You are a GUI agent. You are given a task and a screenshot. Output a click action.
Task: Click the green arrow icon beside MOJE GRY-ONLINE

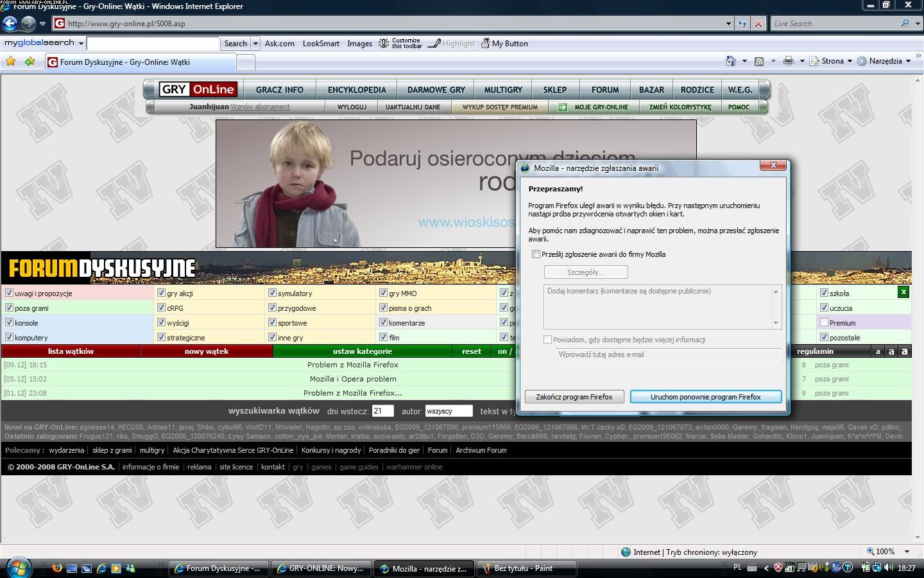coord(562,107)
